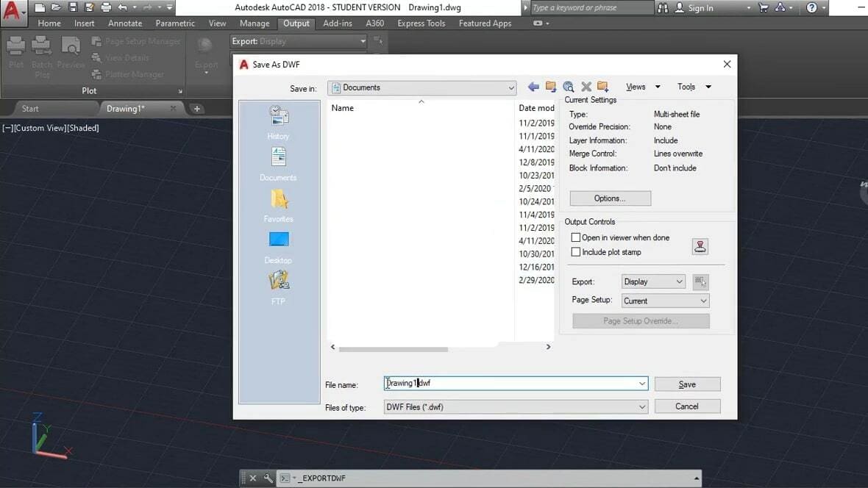The width and height of the screenshot is (868, 488).
Task: Click the Preview ribbon icon
Action: point(71,53)
